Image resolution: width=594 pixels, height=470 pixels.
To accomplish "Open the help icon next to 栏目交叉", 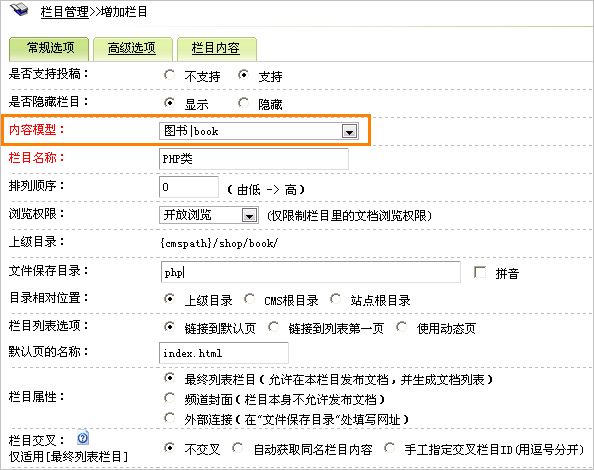I will (x=83, y=437).
